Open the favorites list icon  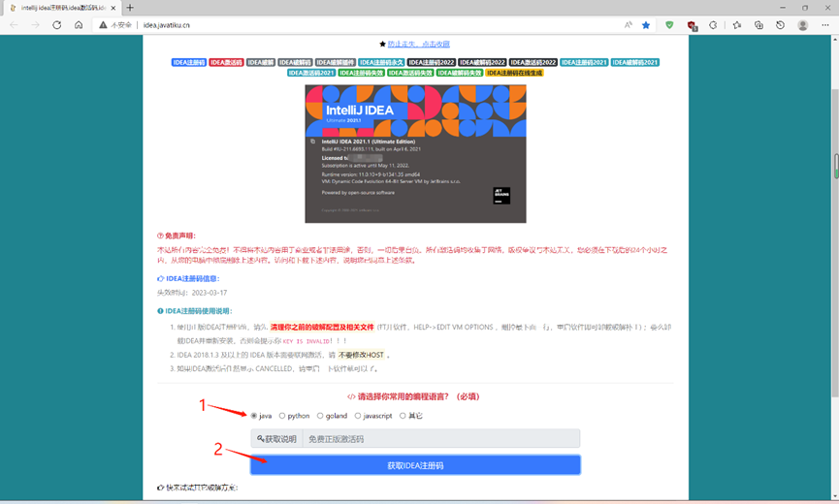737,25
